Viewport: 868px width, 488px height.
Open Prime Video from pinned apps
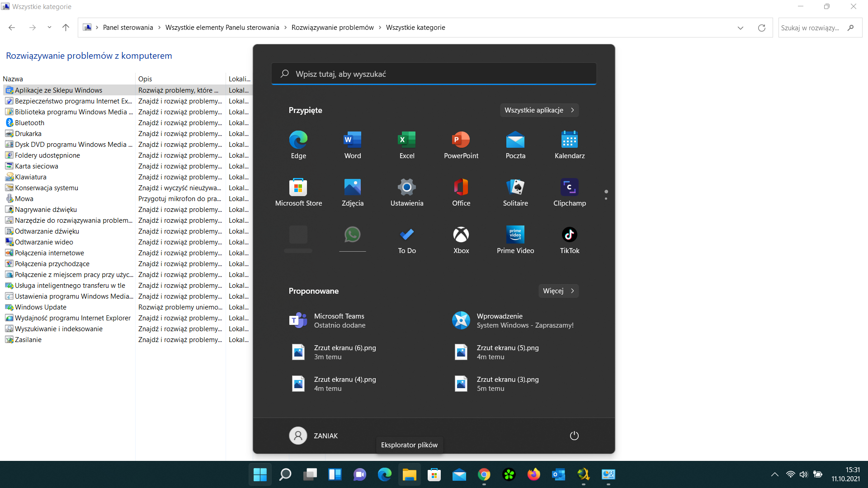515,239
